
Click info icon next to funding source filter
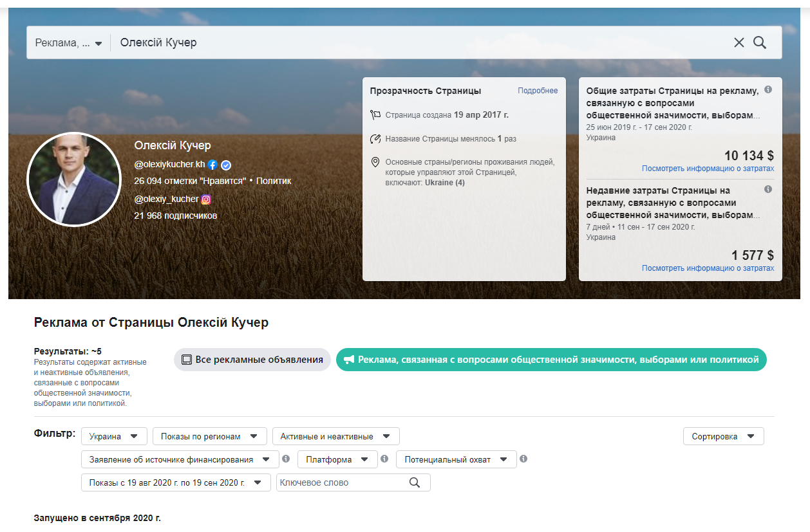(286, 459)
